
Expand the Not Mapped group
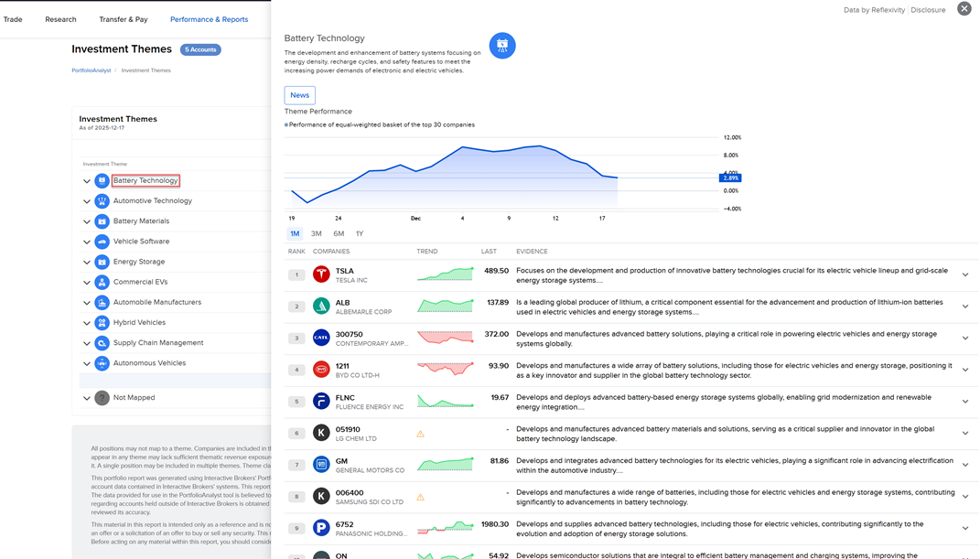[87, 398]
